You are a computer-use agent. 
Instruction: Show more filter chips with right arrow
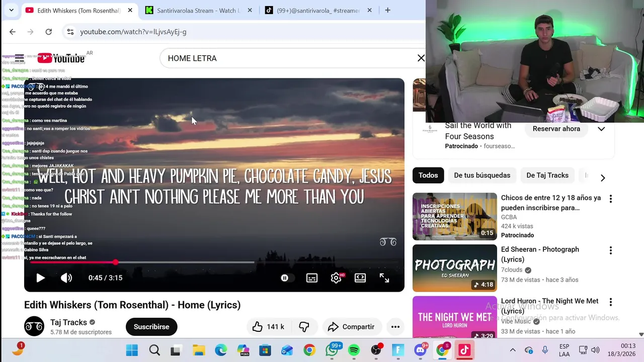[603, 177]
